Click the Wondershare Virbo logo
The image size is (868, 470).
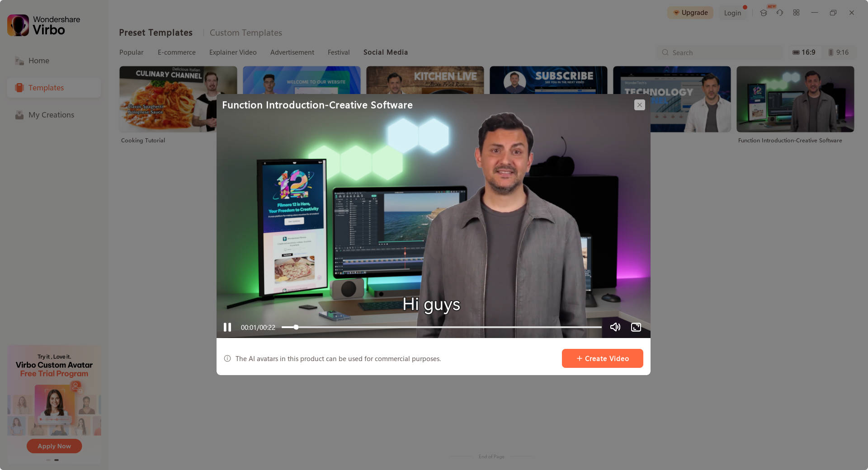44,25
